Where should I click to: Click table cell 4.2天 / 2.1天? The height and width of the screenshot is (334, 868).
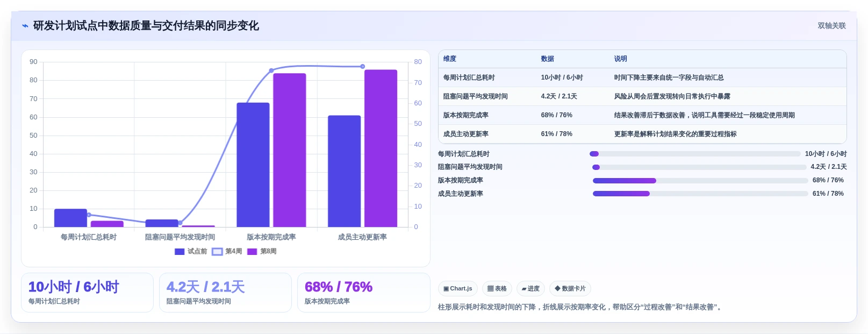point(559,97)
